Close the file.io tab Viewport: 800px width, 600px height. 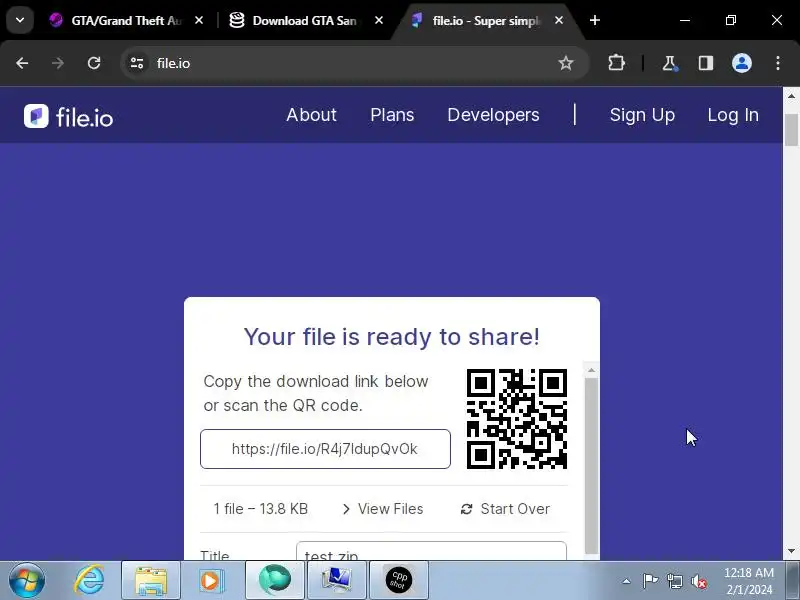pyautogui.click(x=559, y=20)
